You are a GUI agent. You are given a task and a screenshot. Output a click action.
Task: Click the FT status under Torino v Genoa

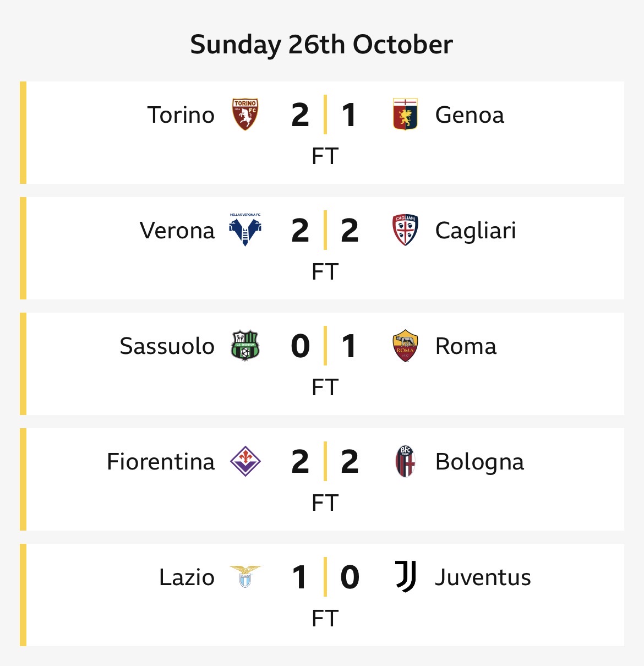pos(325,156)
